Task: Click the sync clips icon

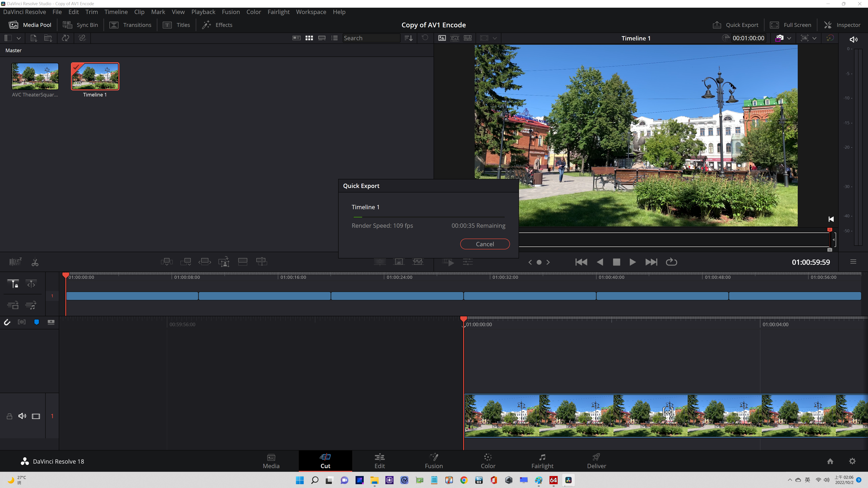Action: [65, 38]
